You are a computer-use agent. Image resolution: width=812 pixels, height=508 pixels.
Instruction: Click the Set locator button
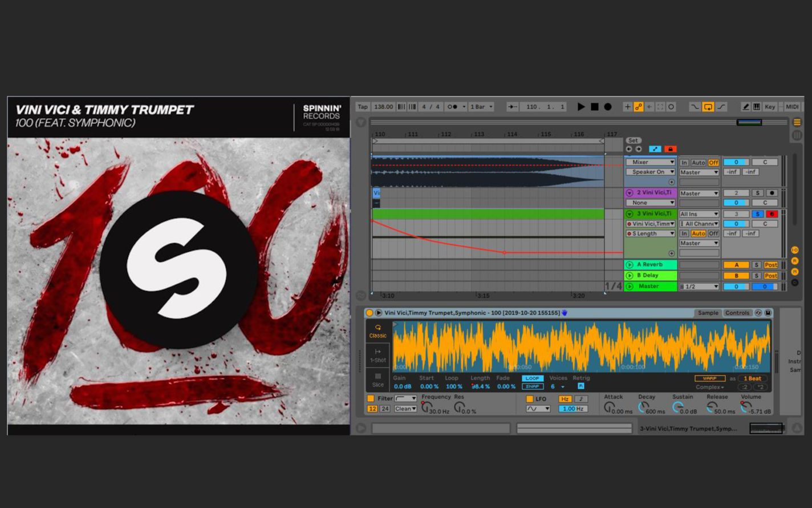click(x=633, y=140)
